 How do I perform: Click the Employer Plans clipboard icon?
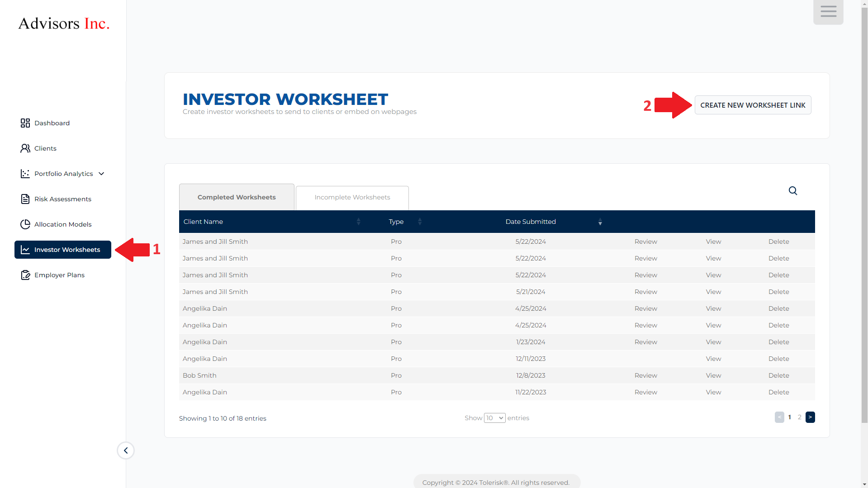[25, 275]
